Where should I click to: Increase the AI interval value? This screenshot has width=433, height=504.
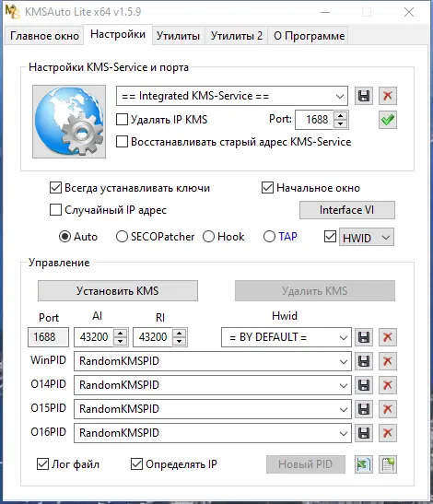coord(120,333)
